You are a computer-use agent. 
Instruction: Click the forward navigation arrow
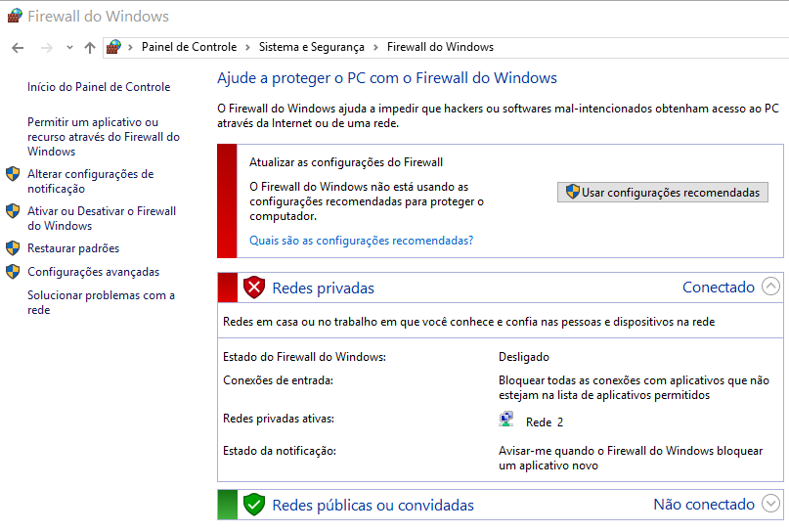(x=46, y=48)
